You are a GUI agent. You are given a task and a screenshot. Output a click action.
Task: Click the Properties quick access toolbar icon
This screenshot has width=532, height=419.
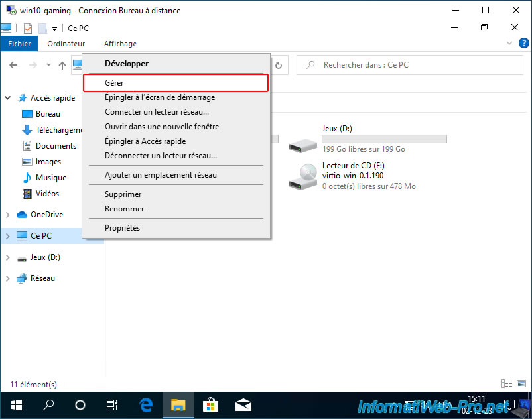(x=28, y=28)
